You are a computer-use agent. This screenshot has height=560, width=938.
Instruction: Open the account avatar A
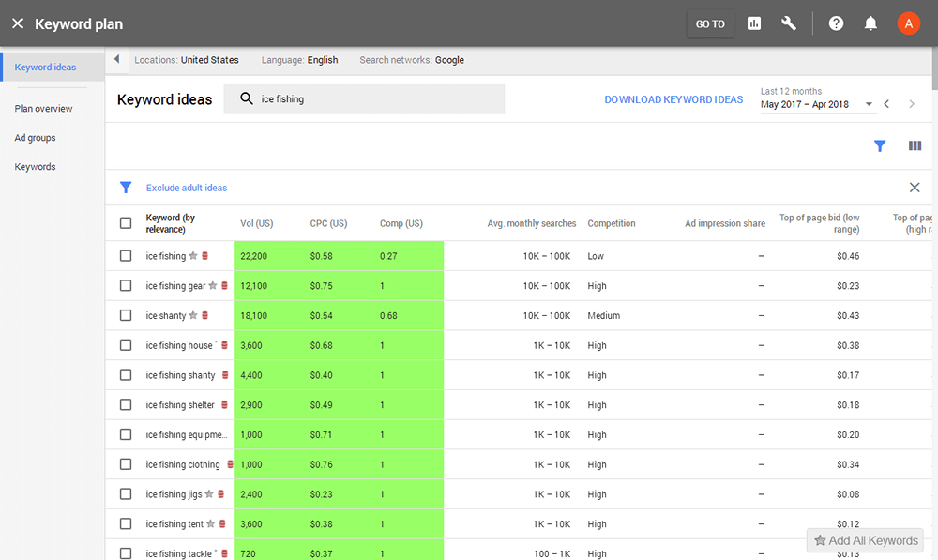pos(908,24)
